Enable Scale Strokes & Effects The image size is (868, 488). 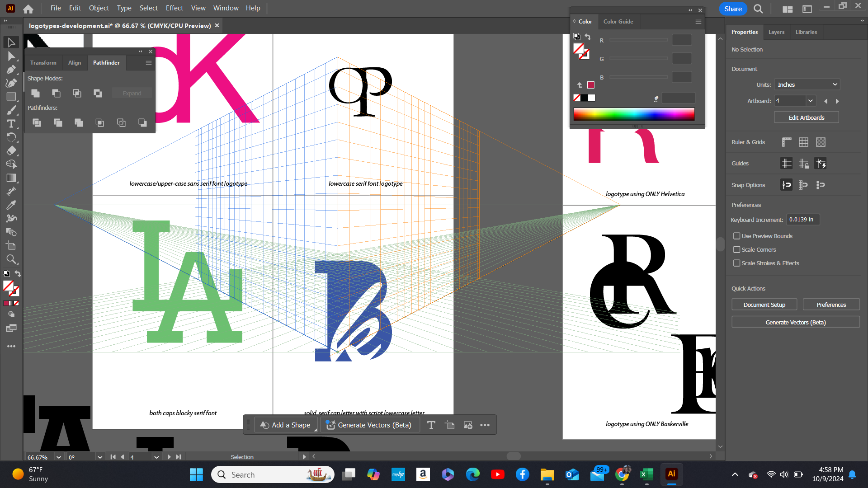tap(736, 263)
